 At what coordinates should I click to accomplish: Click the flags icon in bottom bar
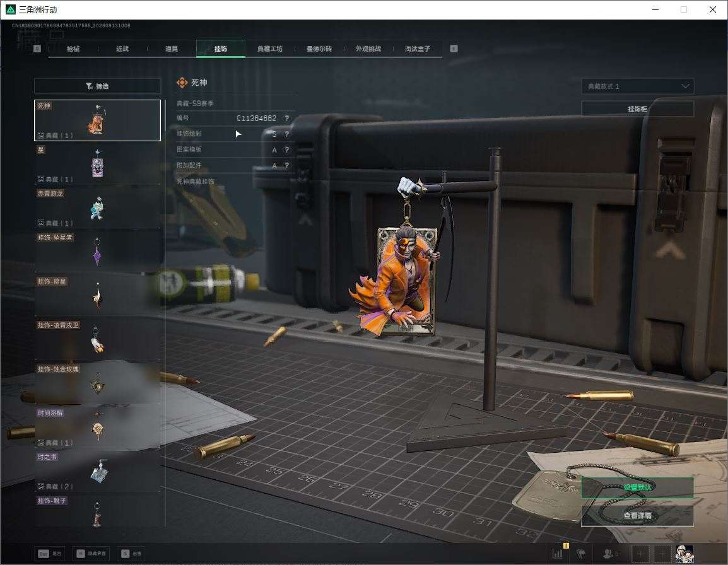[581, 554]
